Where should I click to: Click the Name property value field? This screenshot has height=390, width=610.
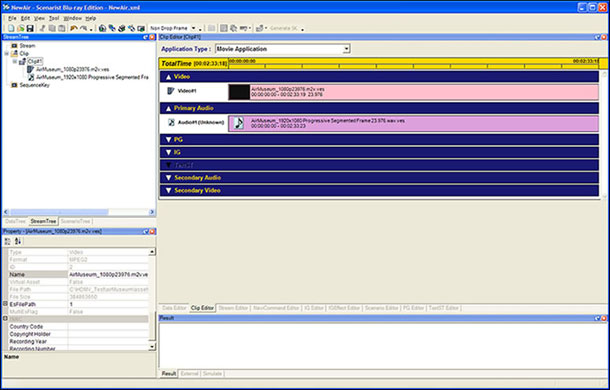[108, 274]
